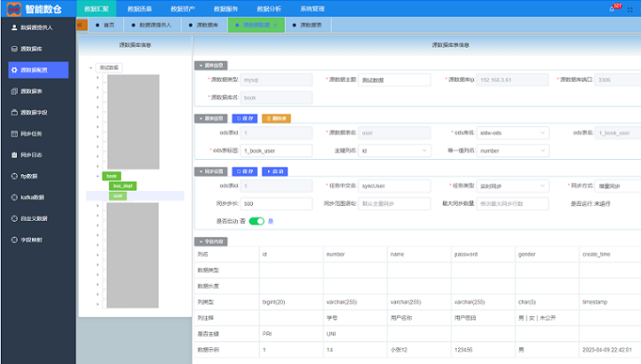This screenshot has width=641, height=364.
Task: Open 同步日志 in the sidebar
Action: click(x=32, y=154)
